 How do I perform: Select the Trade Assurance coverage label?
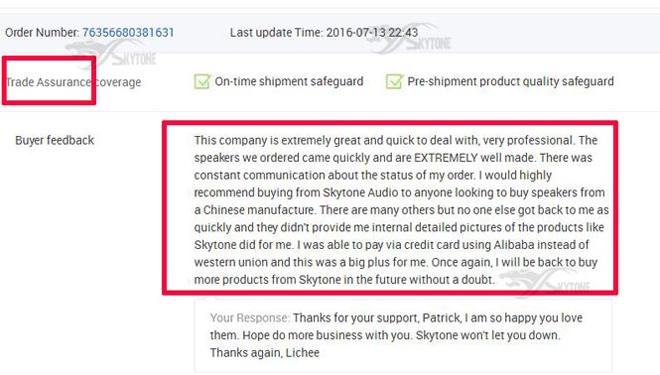pos(73,82)
